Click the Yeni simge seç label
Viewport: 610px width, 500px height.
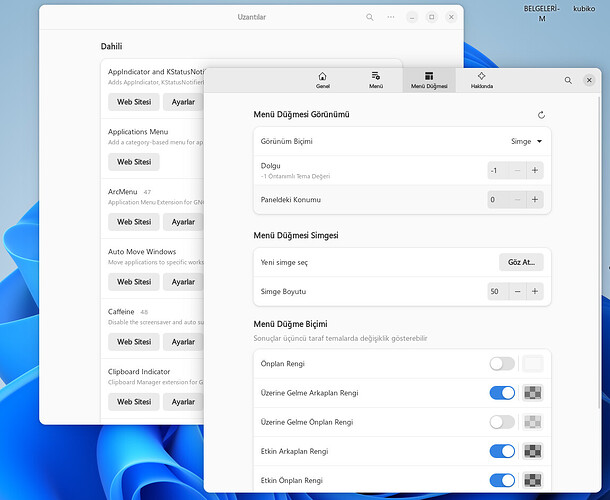pos(284,263)
